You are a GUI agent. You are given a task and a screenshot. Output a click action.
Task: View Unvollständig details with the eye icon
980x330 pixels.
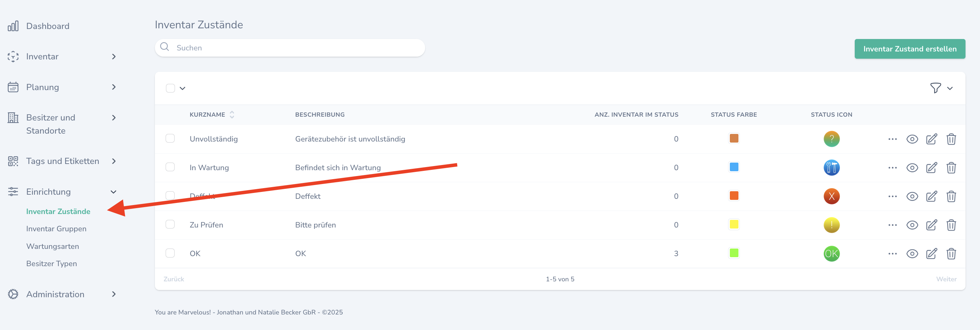pos(912,139)
